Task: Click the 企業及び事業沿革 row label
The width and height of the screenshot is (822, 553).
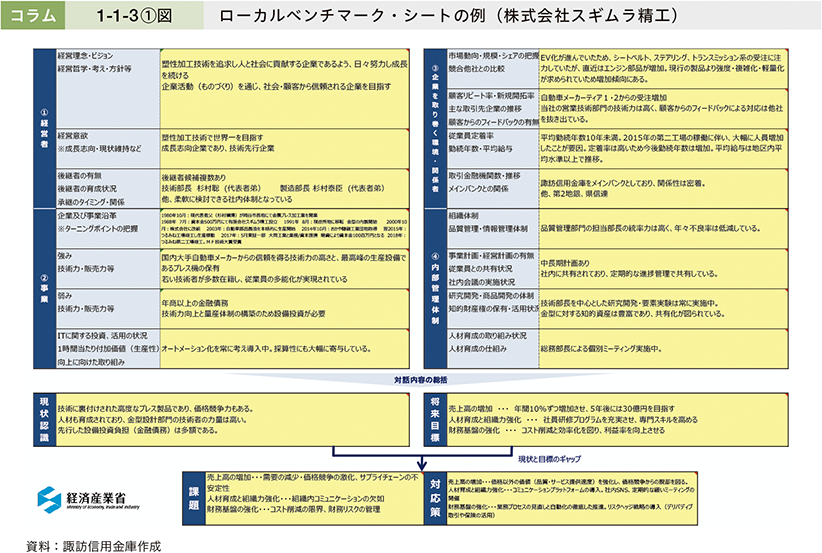Action: (87, 215)
